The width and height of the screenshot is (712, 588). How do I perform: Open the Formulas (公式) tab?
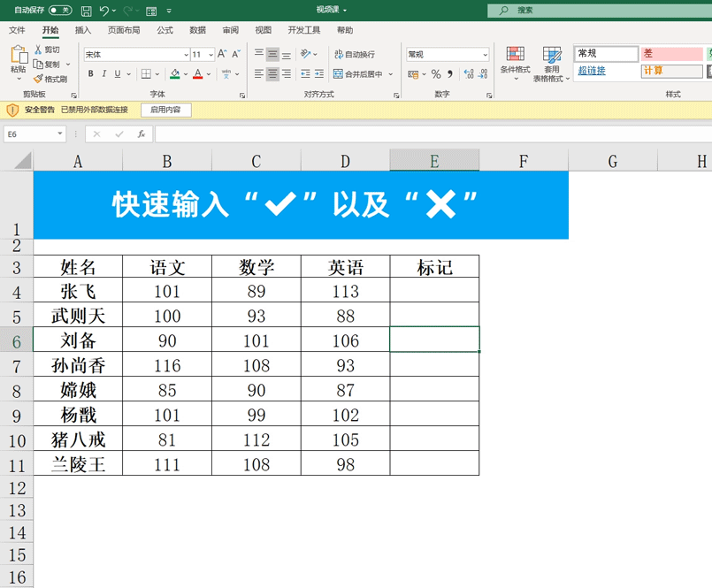[165, 30]
